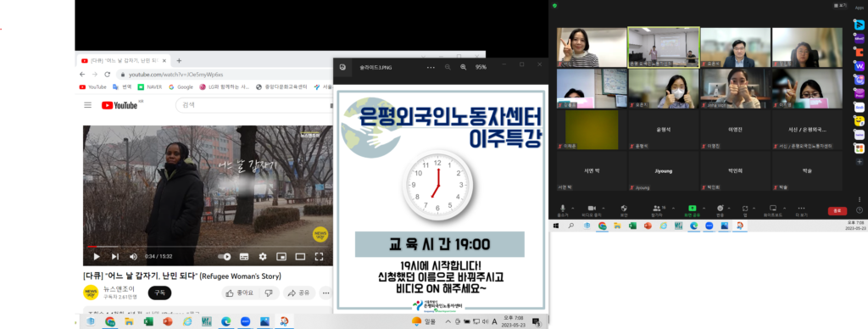This screenshot has width=868, height=329.
Task: Like the video with 좋아요
Action: pyautogui.click(x=240, y=293)
